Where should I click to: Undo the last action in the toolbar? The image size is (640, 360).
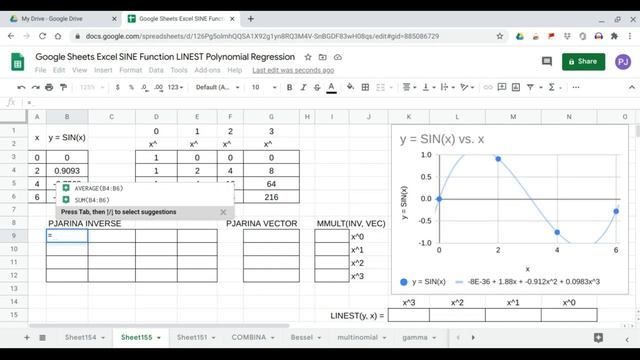tap(21, 87)
